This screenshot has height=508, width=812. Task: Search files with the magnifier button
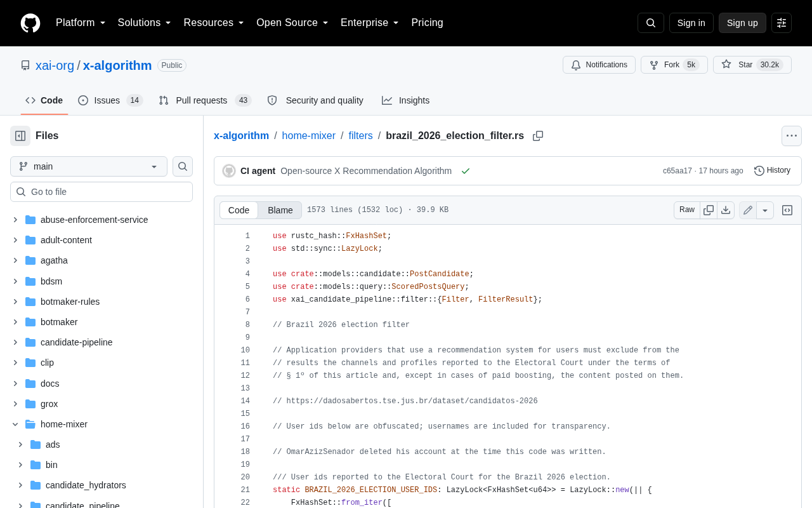coord(183,166)
